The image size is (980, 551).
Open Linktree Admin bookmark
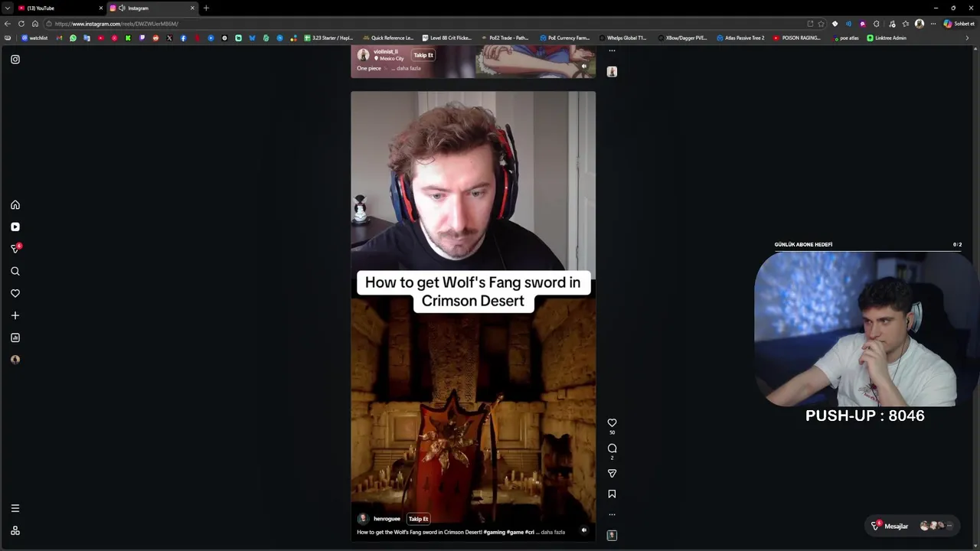[x=887, y=37]
